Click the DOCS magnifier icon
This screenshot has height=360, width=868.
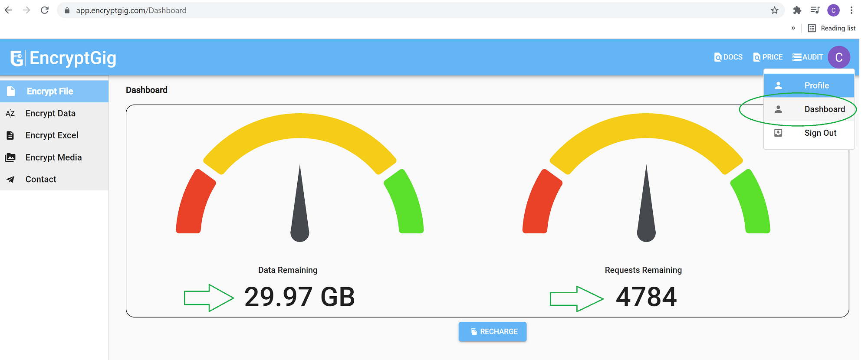(x=718, y=57)
